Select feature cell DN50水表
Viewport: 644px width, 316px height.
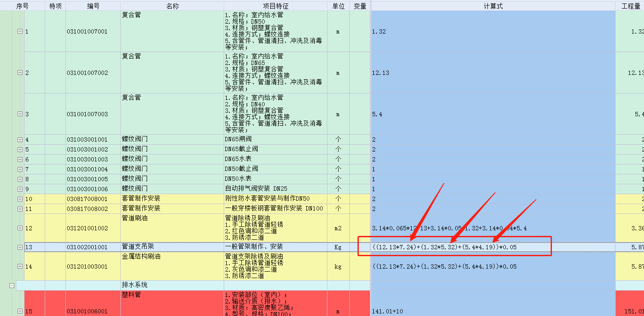click(x=275, y=179)
